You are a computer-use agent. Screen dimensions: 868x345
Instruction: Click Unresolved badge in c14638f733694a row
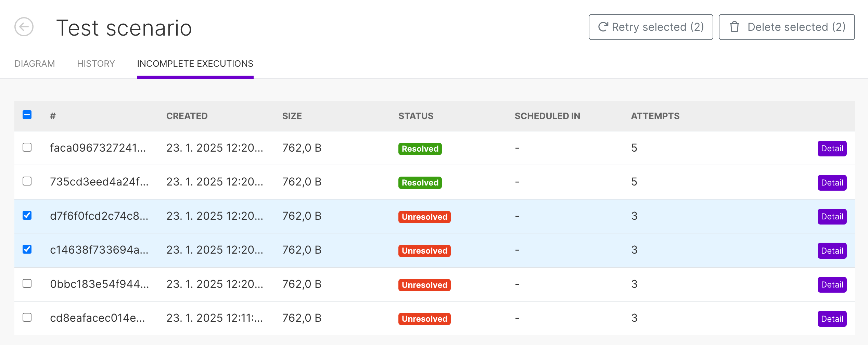coord(424,251)
